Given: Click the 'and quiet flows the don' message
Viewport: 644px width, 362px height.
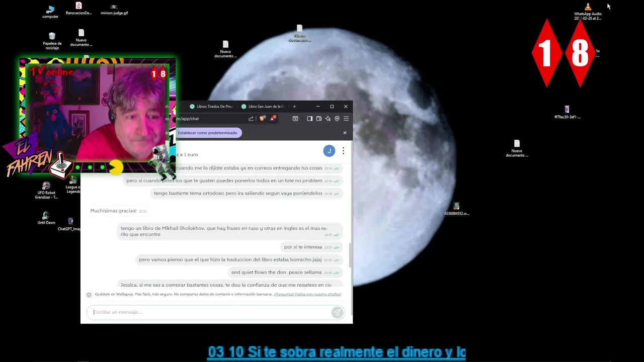Looking at the screenshot, I should point(285,272).
